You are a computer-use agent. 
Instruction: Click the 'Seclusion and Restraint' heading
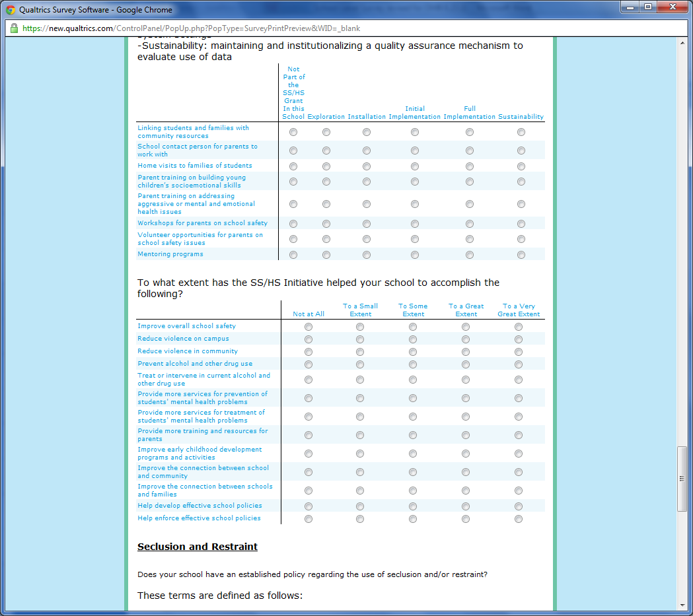coord(197,547)
